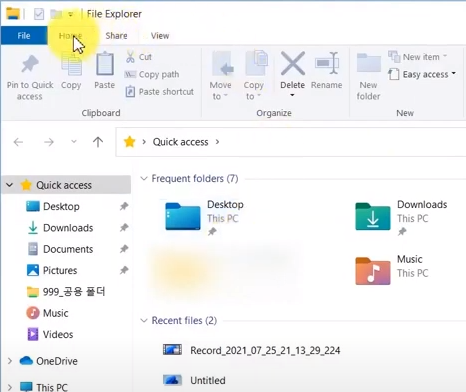Select Music in navigation pane
Viewport: 466px width, 392px height.
pos(56,313)
